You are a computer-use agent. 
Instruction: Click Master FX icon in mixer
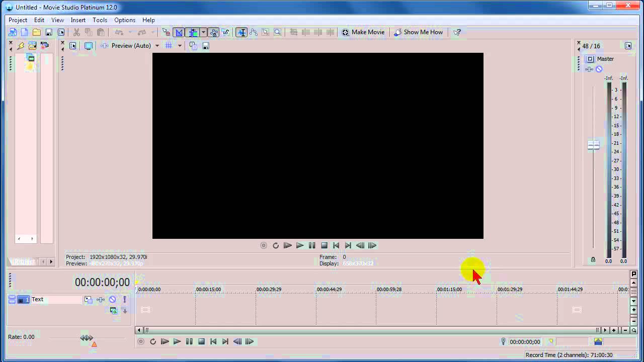point(590,69)
